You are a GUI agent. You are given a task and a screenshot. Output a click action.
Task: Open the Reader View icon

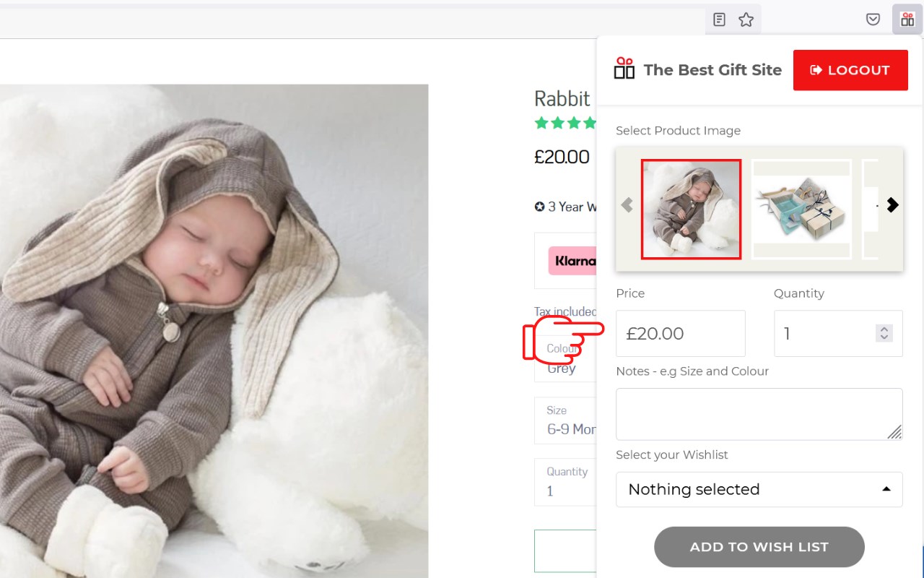[719, 20]
